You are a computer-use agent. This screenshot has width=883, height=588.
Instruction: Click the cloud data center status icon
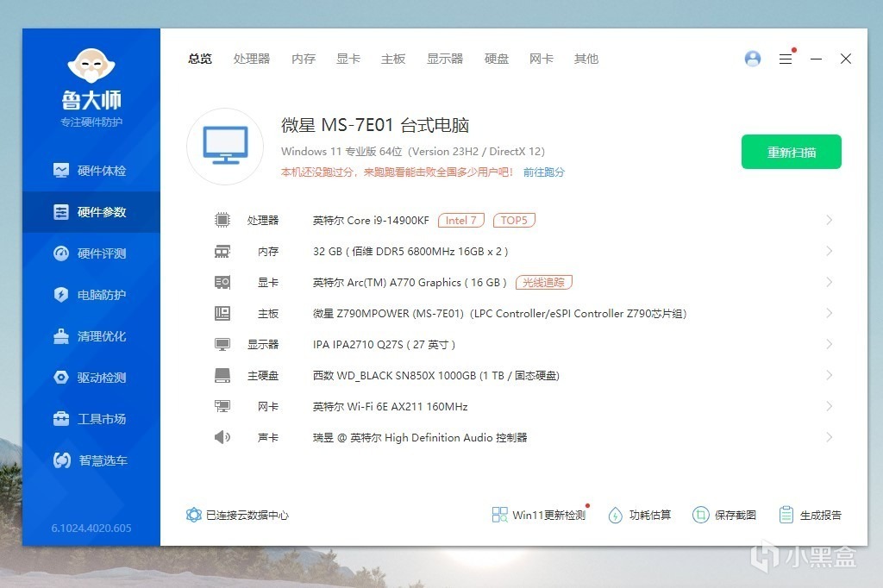tap(194, 515)
